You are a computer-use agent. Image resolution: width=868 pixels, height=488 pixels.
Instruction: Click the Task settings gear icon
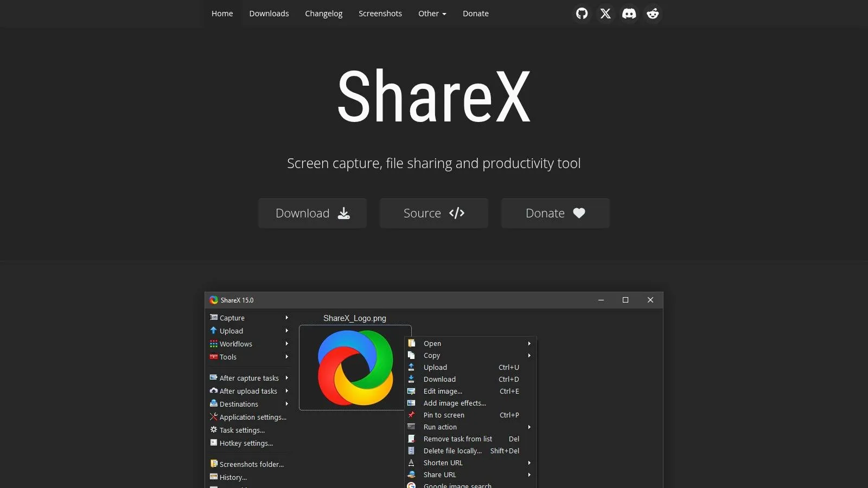click(x=214, y=430)
